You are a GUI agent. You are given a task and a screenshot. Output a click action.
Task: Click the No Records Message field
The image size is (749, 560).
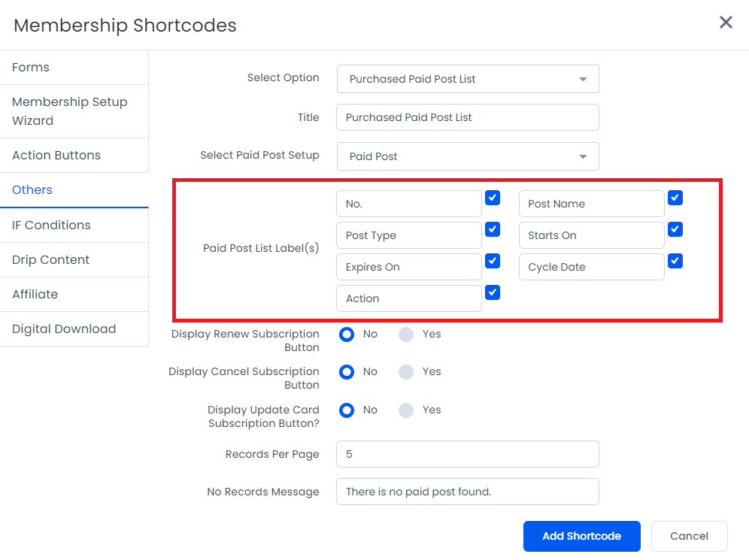click(468, 492)
